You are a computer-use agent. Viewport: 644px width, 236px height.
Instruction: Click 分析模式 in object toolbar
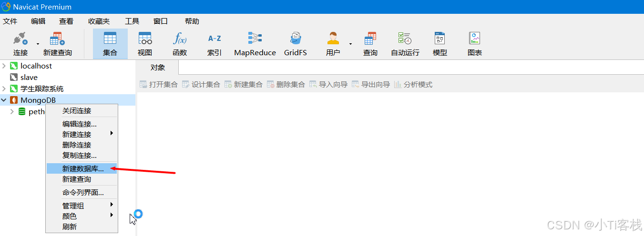[x=413, y=85]
